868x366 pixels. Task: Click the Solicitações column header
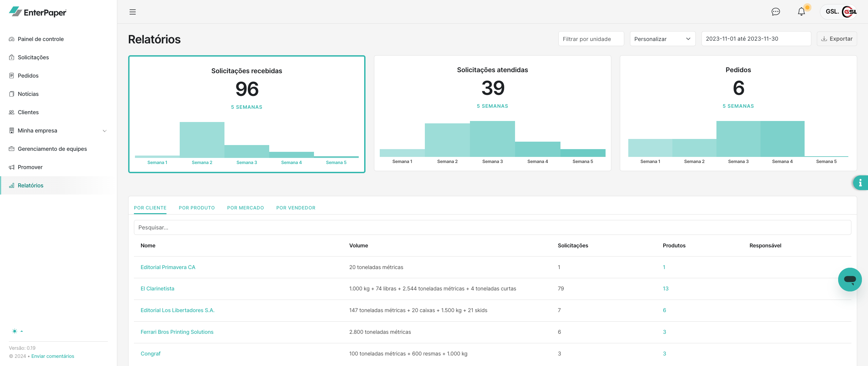click(573, 245)
